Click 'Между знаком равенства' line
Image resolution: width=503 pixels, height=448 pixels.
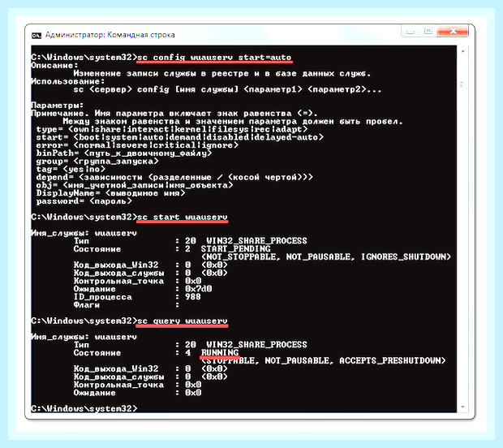pos(233,121)
